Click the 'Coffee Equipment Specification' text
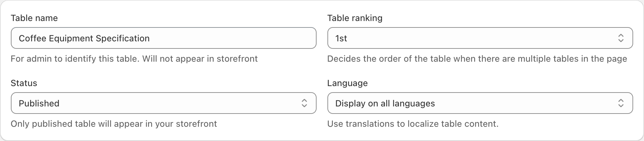The width and height of the screenshot is (644, 141). click(84, 38)
